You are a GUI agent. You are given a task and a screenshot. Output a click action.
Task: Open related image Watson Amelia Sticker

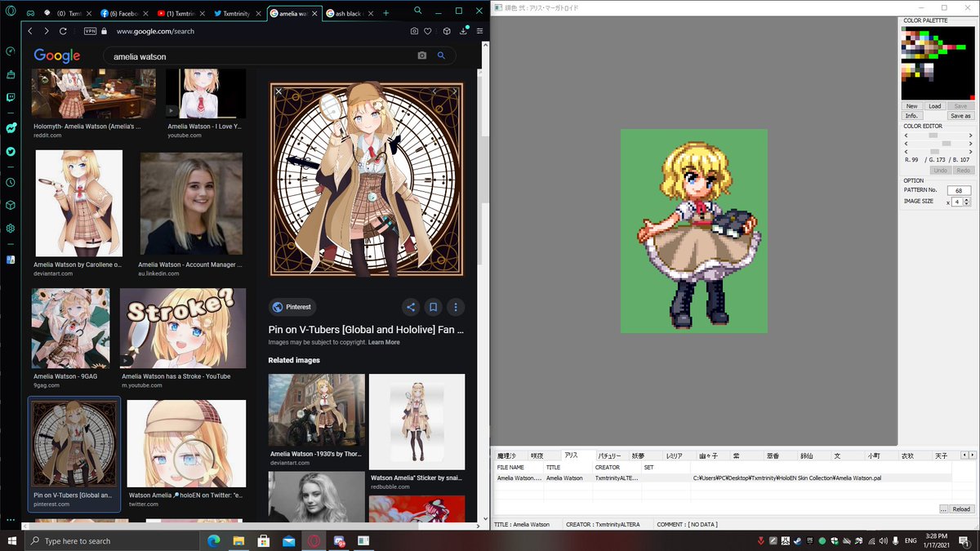click(x=416, y=423)
